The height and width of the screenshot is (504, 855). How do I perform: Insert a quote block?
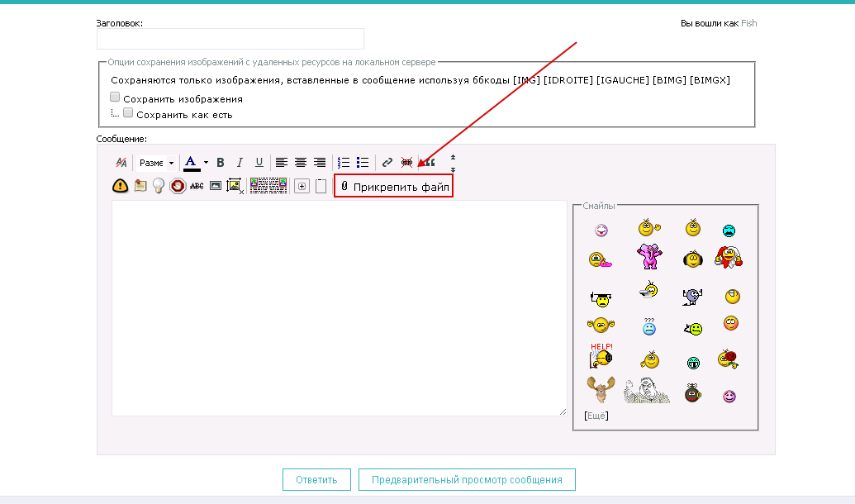point(429,163)
